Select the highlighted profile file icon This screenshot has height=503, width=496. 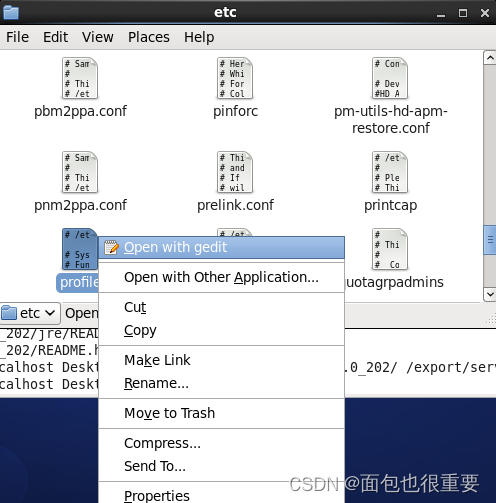pyautogui.click(x=80, y=249)
